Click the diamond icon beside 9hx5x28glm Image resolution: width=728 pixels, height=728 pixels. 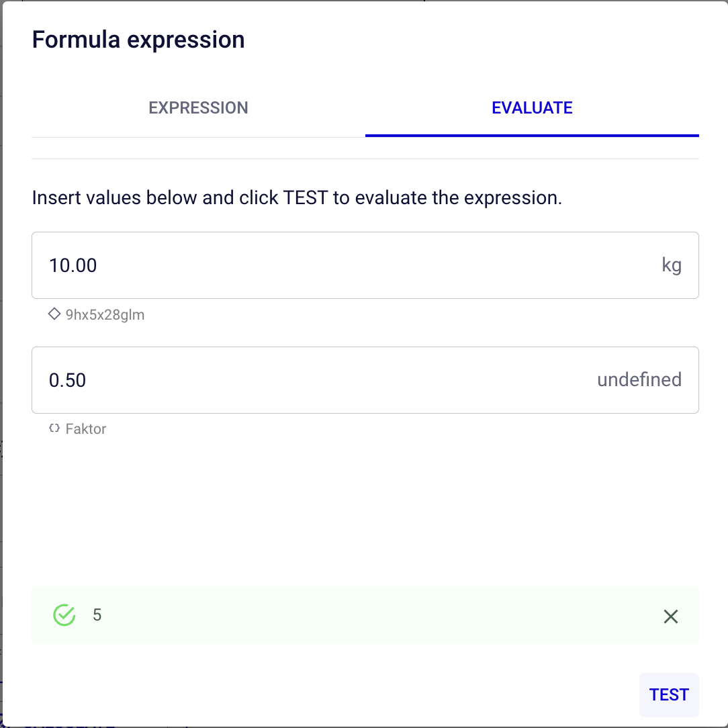point(54,314)
